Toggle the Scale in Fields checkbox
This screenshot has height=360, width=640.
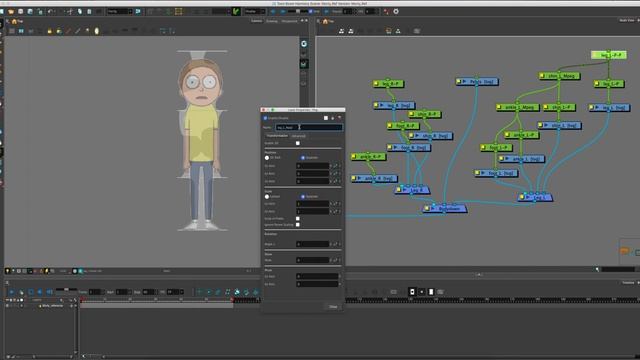pos(298,218)
